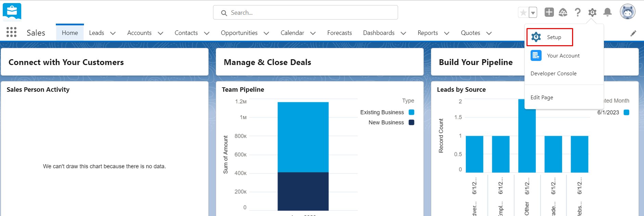Click the gear icon next to Setup
Viewport: 644px width, 216px height.
pyautogui.click(x=536, y=37)
